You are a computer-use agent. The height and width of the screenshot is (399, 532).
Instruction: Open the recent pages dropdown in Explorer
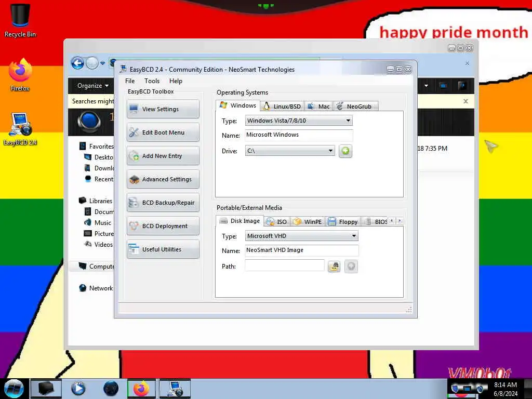pos(102,63)
